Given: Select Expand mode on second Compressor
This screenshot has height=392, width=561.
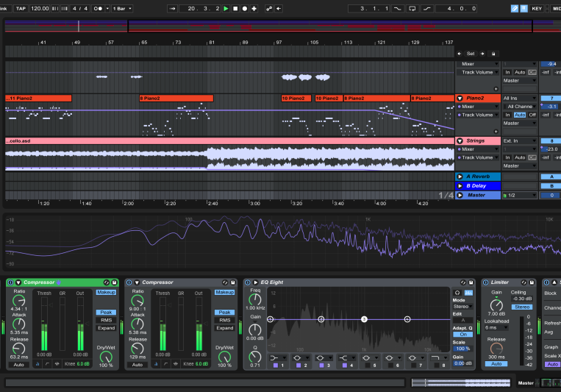Looking at the screenshot, I should point(225,328).
